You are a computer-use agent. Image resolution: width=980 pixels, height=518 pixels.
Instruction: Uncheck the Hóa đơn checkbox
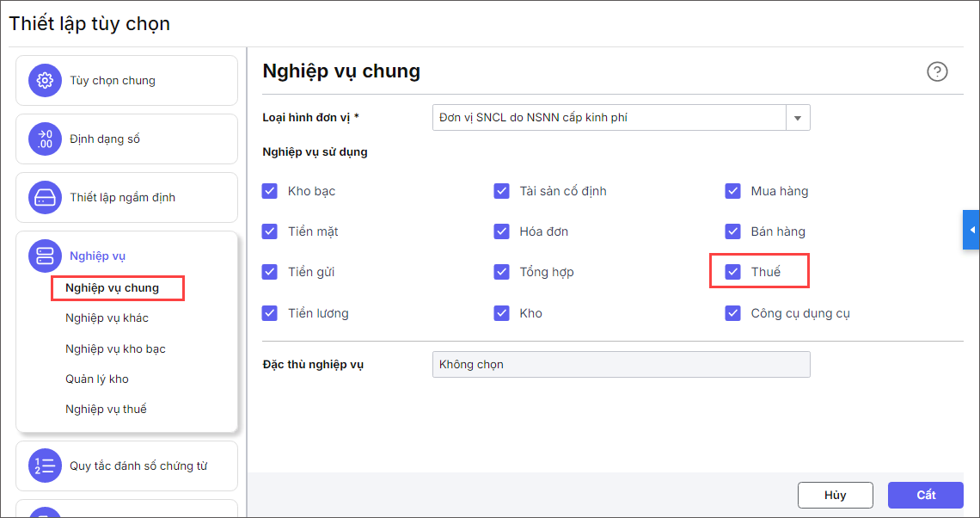(502, 231)
